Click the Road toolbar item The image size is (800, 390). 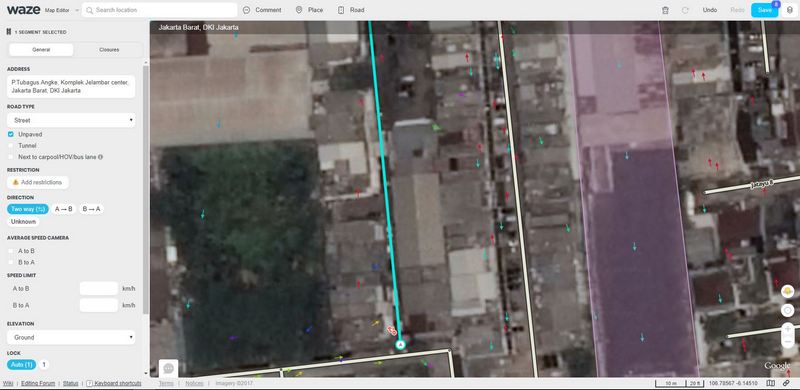tap(351, 10)
